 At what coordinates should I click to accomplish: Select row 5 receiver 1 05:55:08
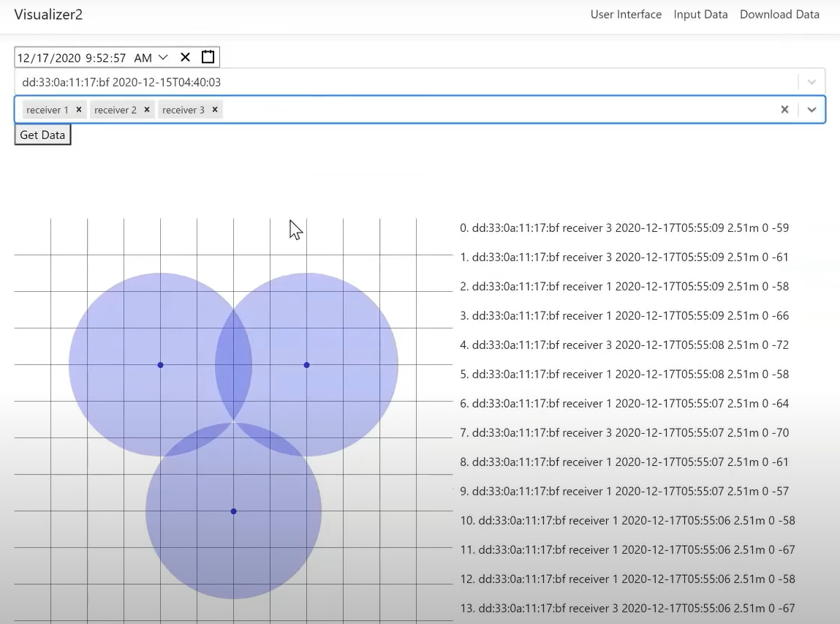pyautogui.click(x=624, y=375)
